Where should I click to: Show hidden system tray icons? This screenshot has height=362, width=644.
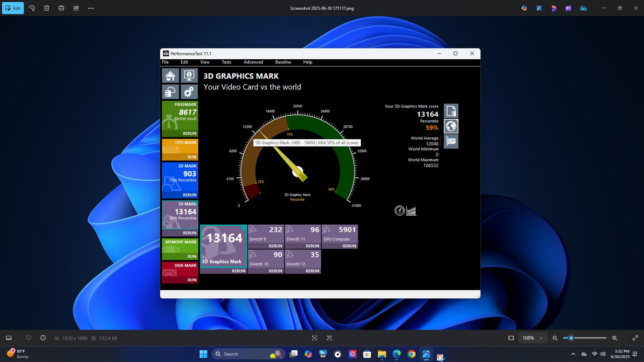pyautogui.click(x=573, y=354)
